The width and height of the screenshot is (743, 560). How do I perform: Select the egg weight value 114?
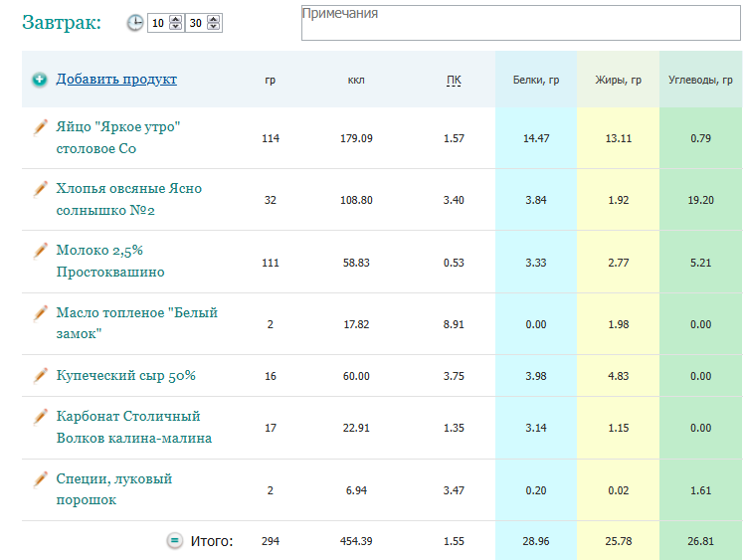click(x=271, y=138)
